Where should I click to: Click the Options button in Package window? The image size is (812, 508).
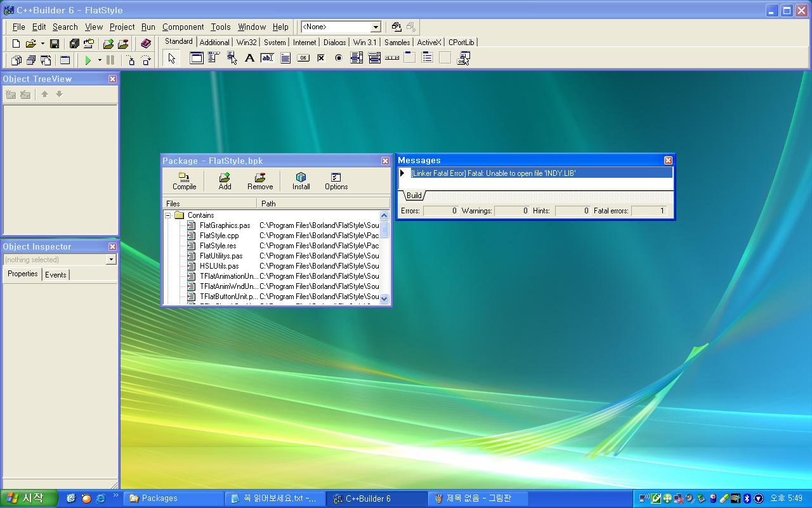[336, 181]
